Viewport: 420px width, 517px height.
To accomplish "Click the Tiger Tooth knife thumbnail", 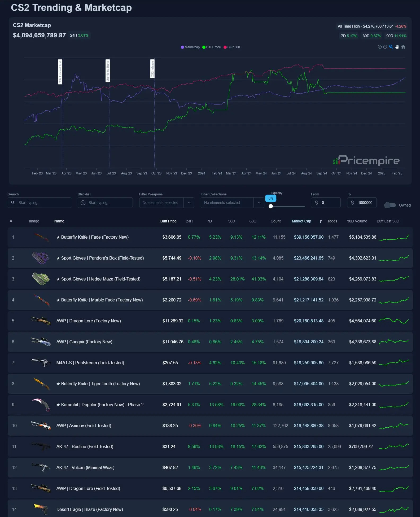I will pyautogui.click(x=42, y=384).
